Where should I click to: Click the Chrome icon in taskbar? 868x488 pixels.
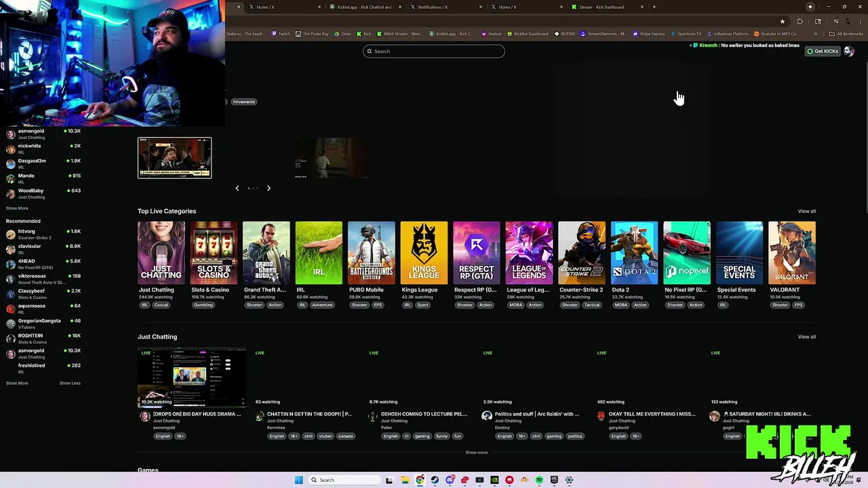pos(420,480)
